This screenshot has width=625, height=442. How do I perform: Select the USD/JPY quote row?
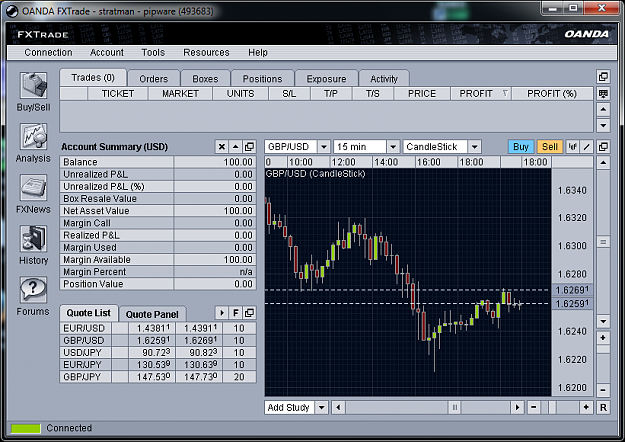pos(158,352)
